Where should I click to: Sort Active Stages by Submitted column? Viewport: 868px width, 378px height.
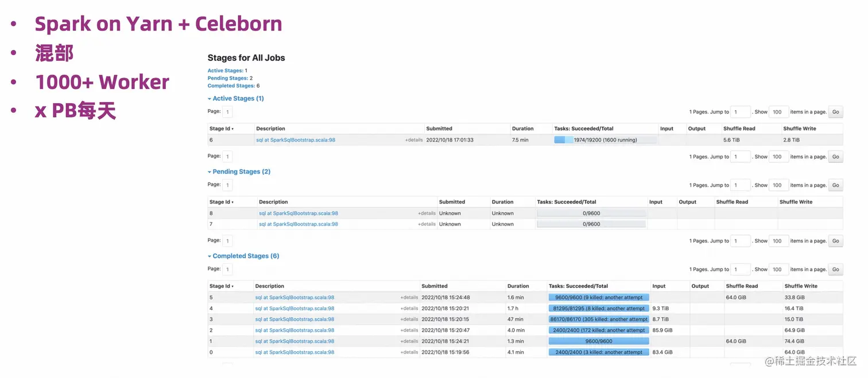pyautogui.click(x=439, y=128)
